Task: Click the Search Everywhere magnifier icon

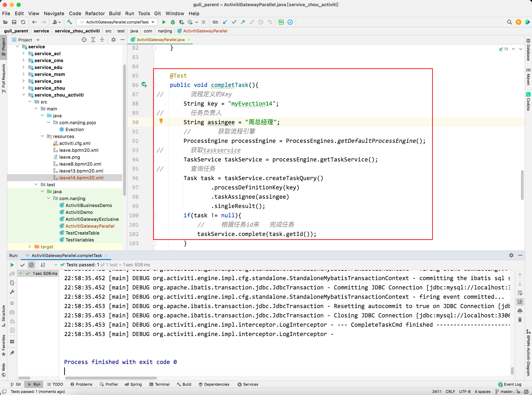Action: tap(509, 22)
